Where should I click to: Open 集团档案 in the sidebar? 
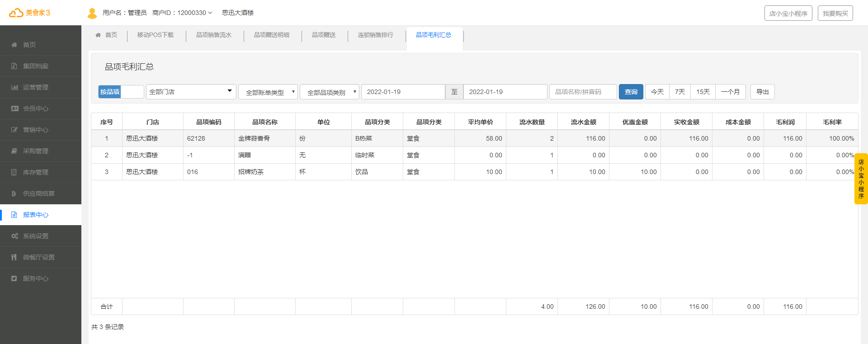pyautogui.click(x=41, y=66)
